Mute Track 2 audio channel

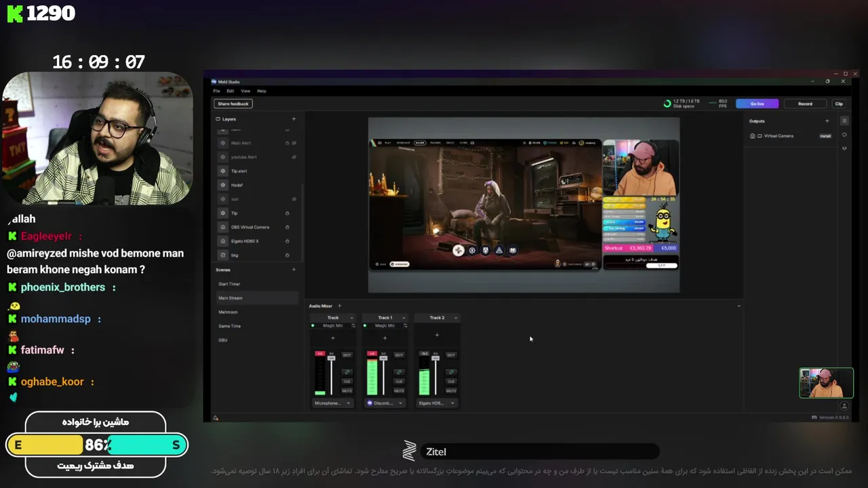[x=451, y=390]
